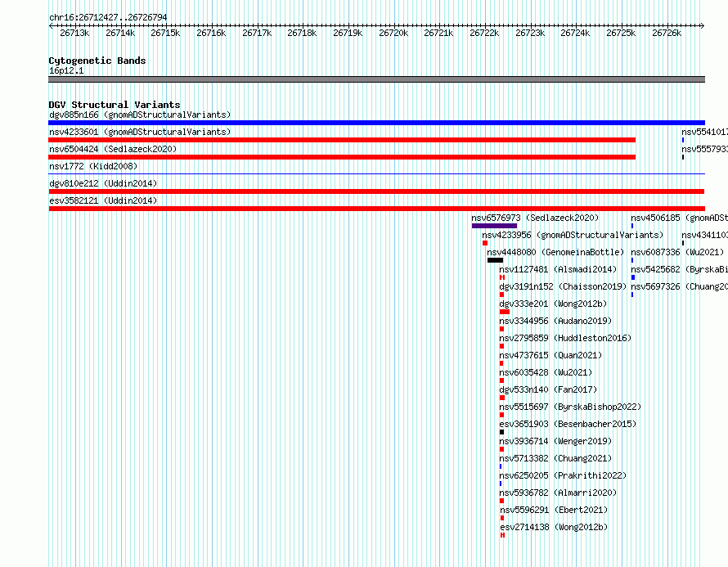Click red bar under dgv333e201

click(505, 312)
